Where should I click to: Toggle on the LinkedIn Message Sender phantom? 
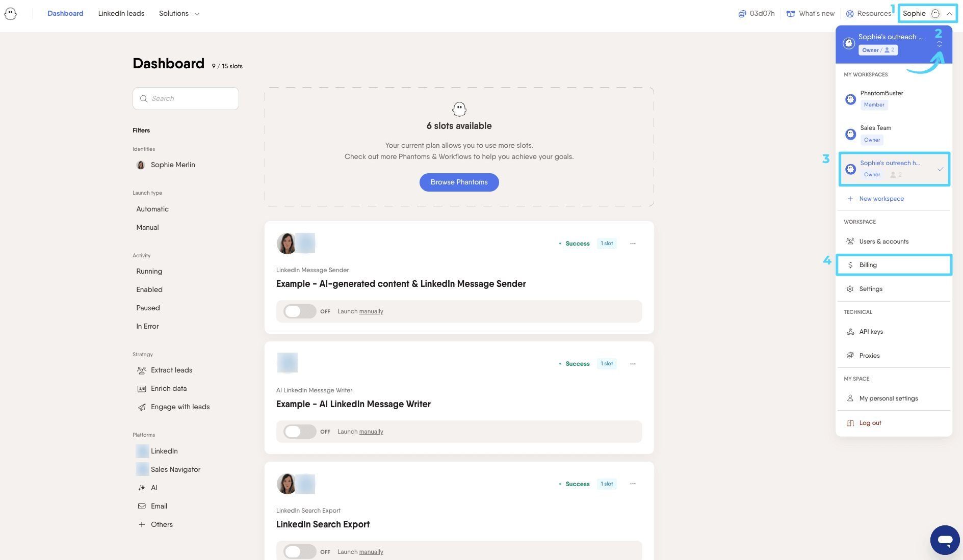[x=300, y=311]
